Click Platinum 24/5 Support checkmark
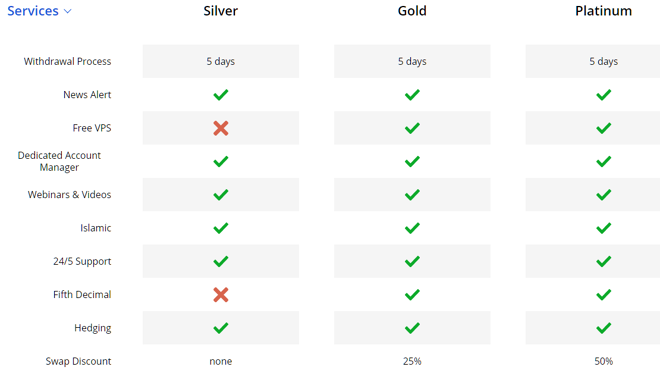 coord(604,261)
